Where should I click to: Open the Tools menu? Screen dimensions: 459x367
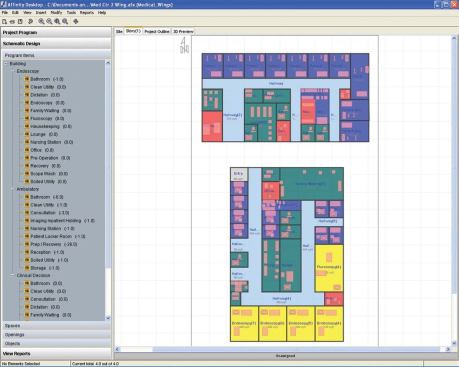pos(71,13)
